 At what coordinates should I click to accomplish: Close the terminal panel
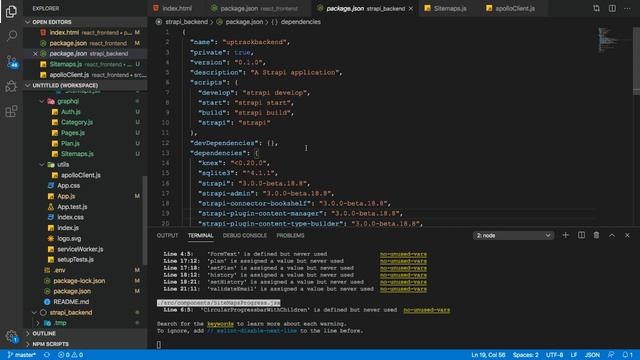pyautogui.click(x=627, y=235)
